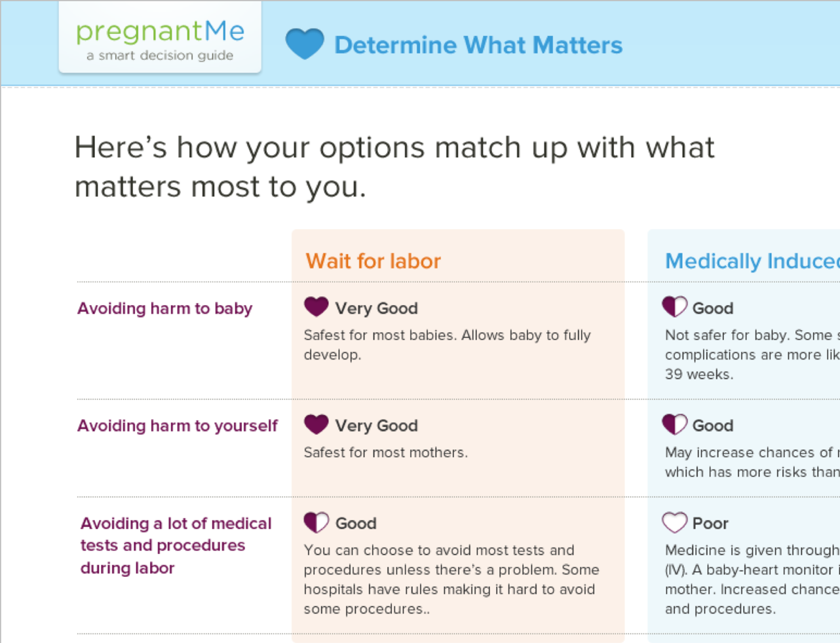Click "Very Good" rating in the harm to yourself row
The image size is (840, 643).
click(376, 426)
